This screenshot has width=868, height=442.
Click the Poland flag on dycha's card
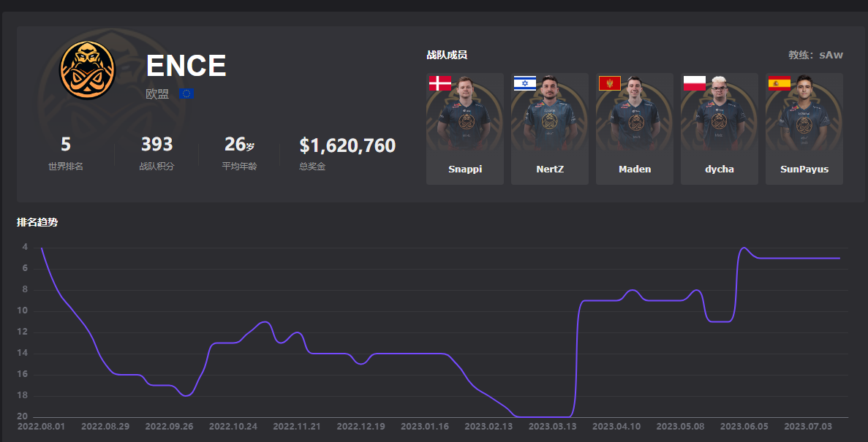pyautogui.click(x=695, y=83)
